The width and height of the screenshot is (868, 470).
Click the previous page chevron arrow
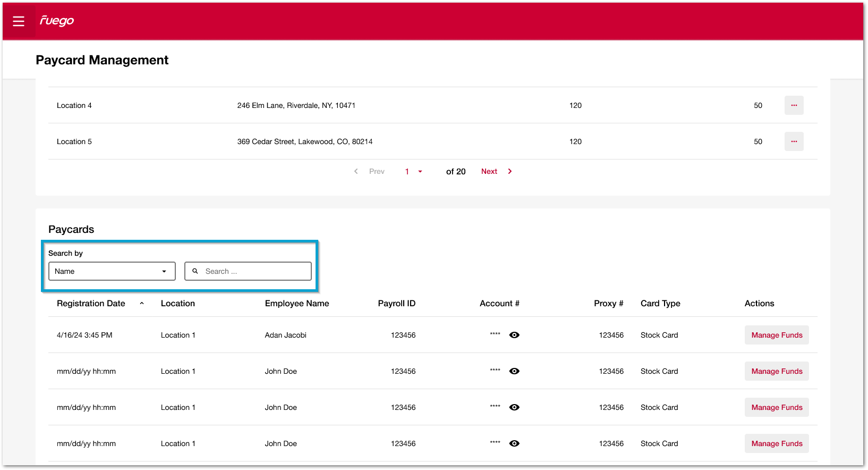356,171
